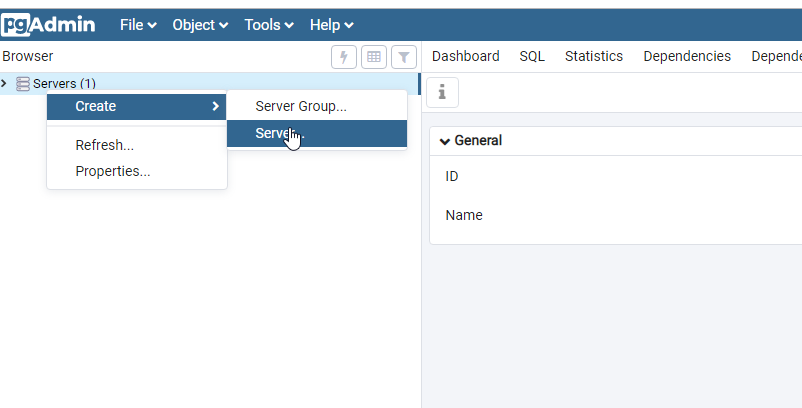Click the View Data table icon
802x408 pixels.
[x=374, y=57]
